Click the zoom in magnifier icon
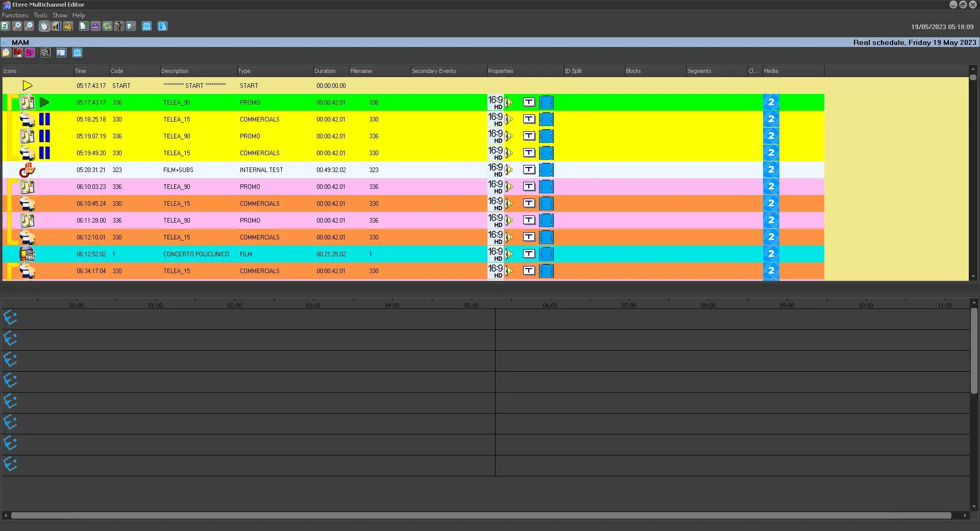The height and width of the screenshot is (531, 980). [x=17, y=26]
